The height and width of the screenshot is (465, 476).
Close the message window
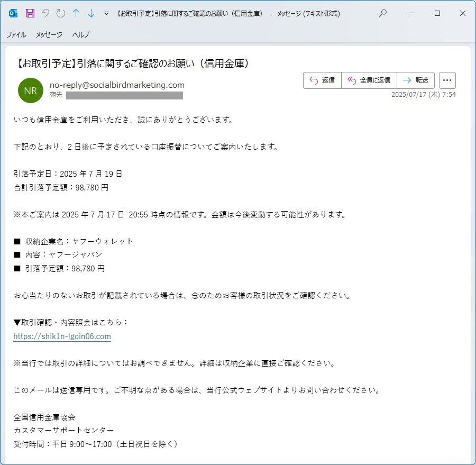coord(463,13)
